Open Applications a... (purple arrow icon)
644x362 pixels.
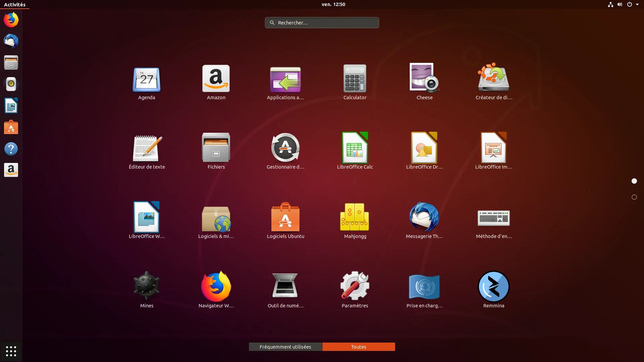pos(285,80)
